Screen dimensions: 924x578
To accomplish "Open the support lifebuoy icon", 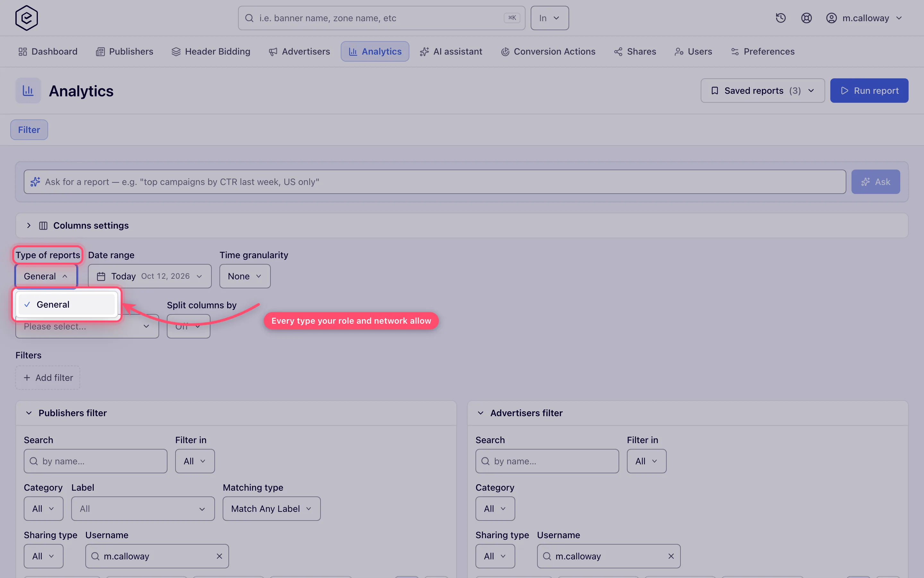I will (x=806, y=18).
